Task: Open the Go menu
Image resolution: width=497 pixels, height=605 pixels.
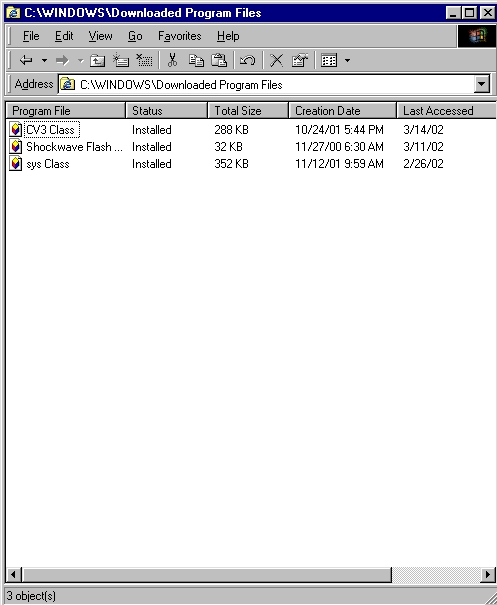Action: [135, 36]
